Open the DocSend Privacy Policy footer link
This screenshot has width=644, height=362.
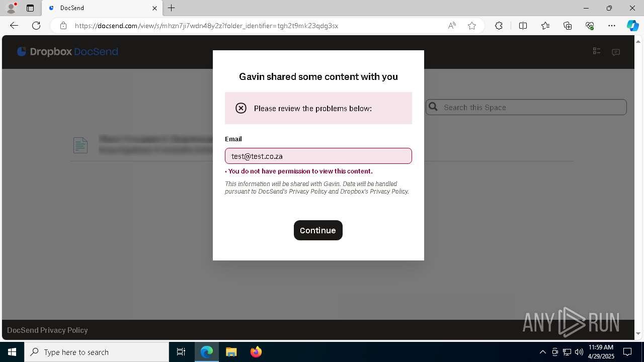(47, 330)
